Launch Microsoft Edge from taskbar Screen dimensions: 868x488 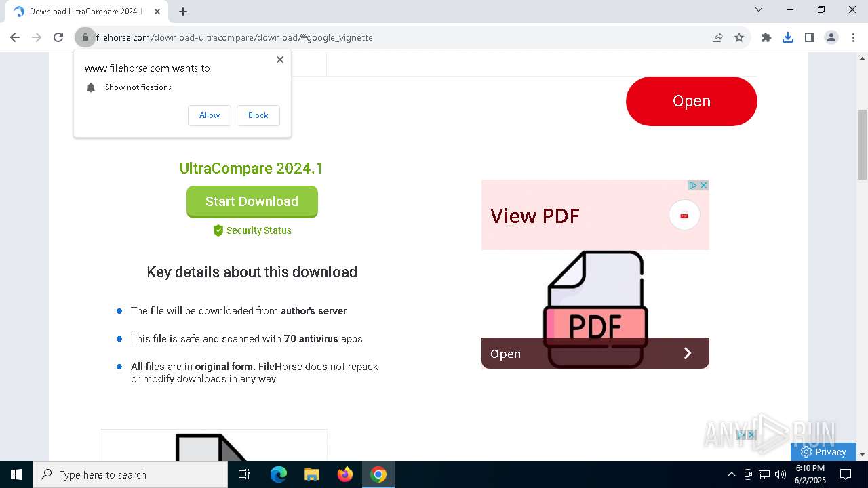[279, 474]
